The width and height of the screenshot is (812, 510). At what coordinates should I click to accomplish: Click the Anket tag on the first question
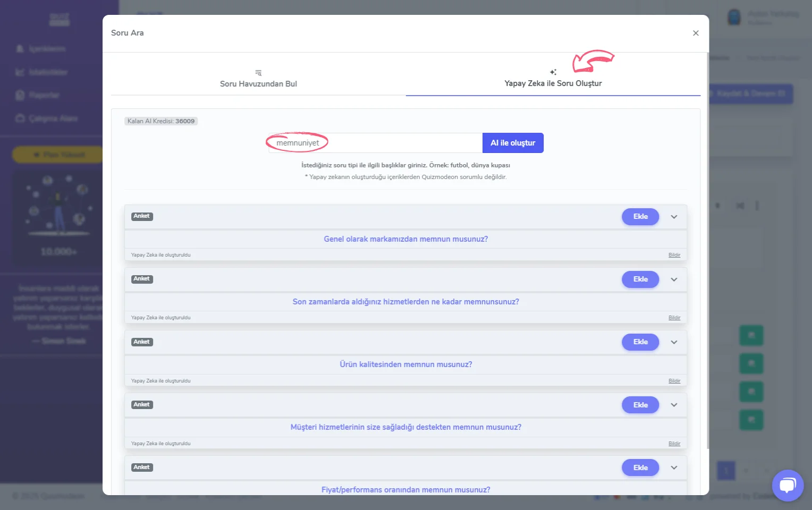coord(142,216)
